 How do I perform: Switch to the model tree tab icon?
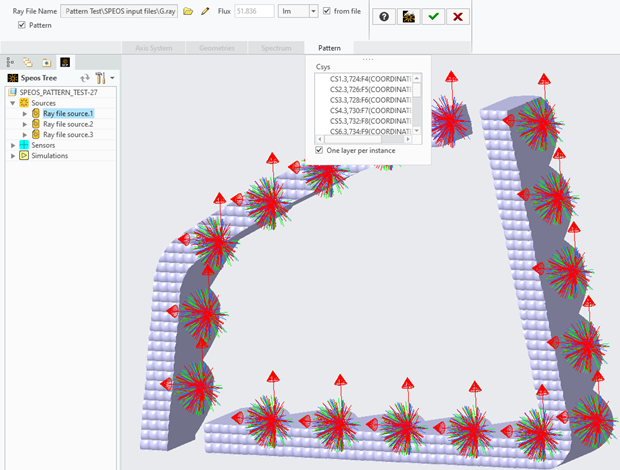(x=10, y=61)
